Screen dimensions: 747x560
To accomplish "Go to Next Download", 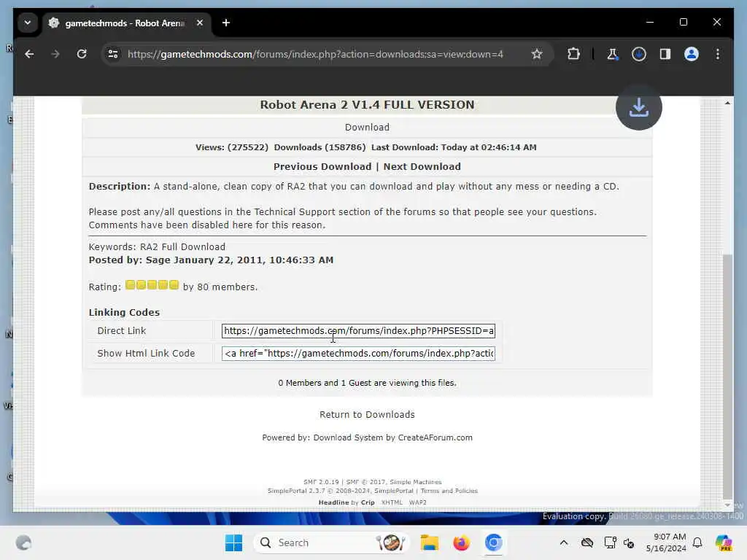I will click(x=422, y=167).
